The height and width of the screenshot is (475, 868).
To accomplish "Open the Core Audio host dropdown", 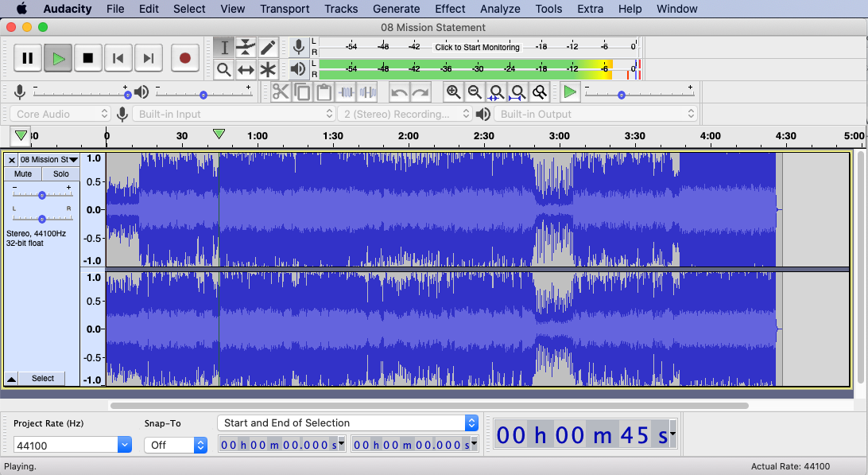I will 60,115.
